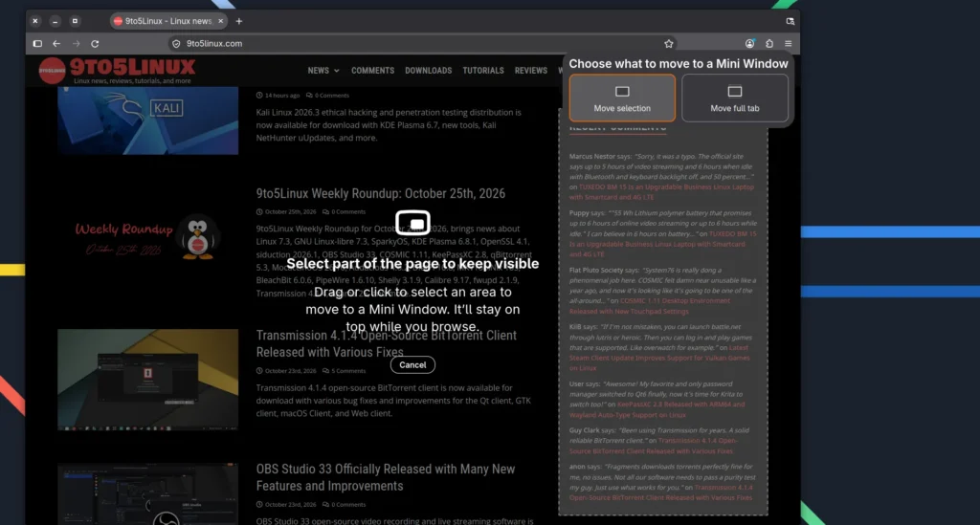Open the Transmission article thumbnail

[147, 380]
